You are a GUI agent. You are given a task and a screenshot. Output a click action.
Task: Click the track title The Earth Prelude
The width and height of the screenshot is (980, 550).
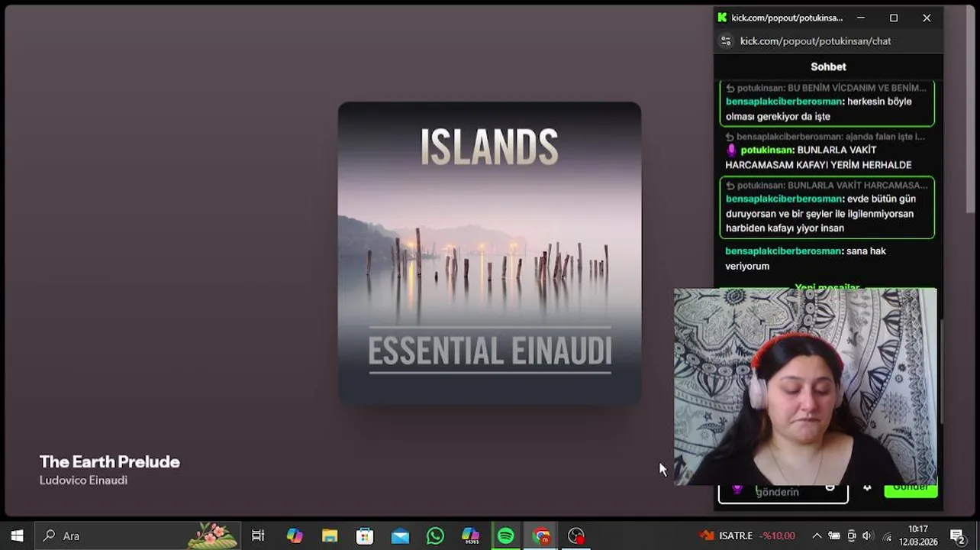(x=110, y=461)
